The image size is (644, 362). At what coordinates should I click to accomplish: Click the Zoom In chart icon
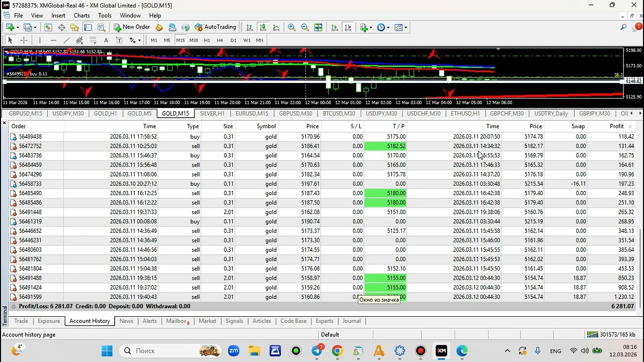pyautogui.click(x=291, y=28)
